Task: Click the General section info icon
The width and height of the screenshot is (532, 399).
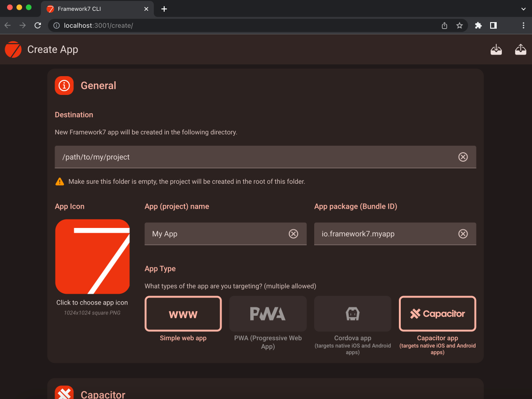Action: 64,86
